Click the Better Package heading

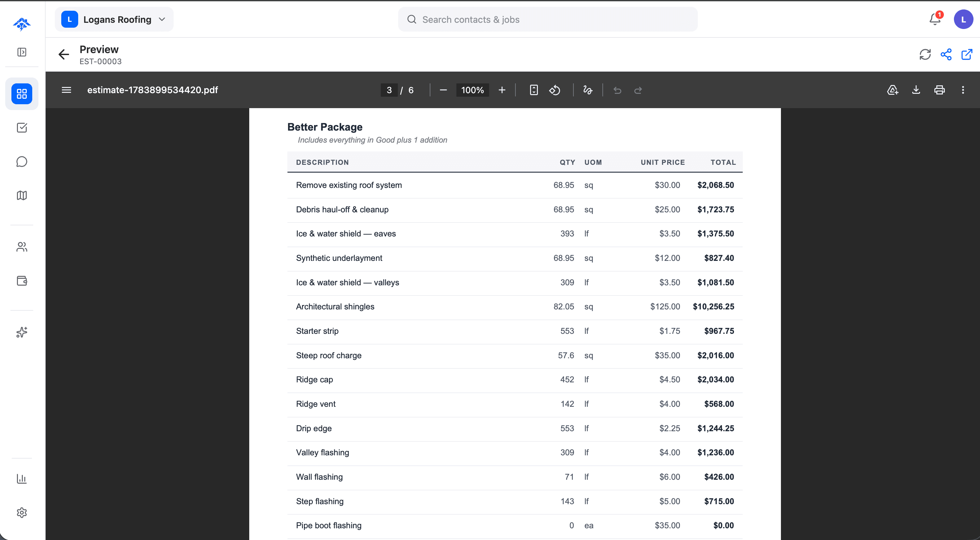[325, 127]
